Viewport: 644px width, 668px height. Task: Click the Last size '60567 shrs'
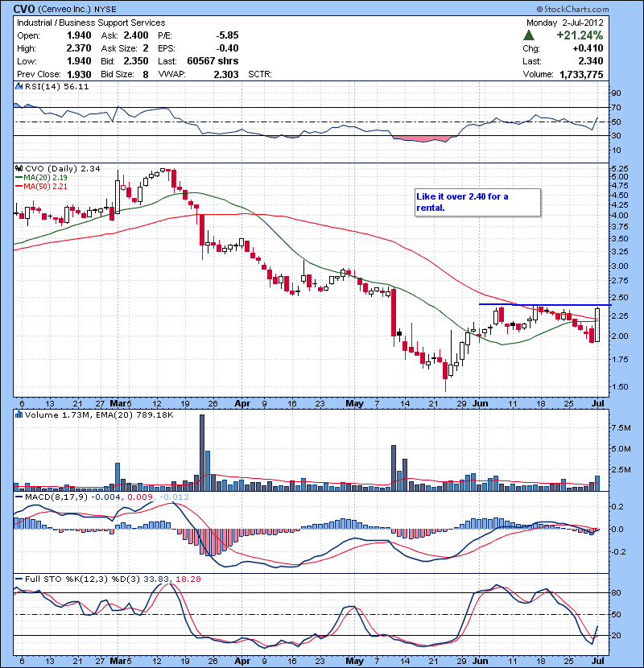tap(213, 61)
